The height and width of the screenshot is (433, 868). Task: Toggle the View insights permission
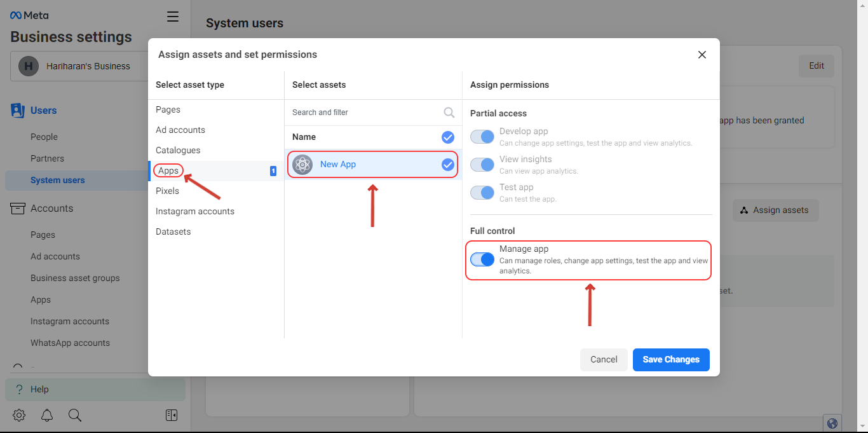482,165
